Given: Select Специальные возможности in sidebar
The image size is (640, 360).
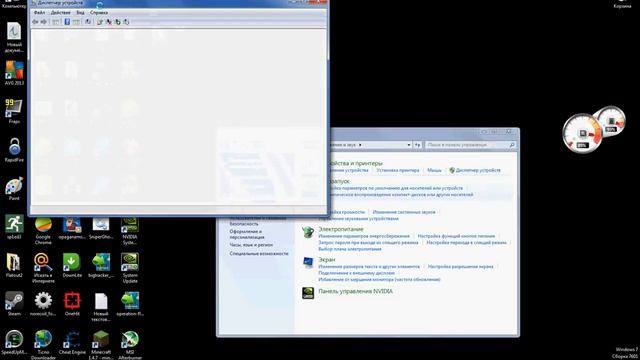Looking at the screenshot, I should coord(259,253).
